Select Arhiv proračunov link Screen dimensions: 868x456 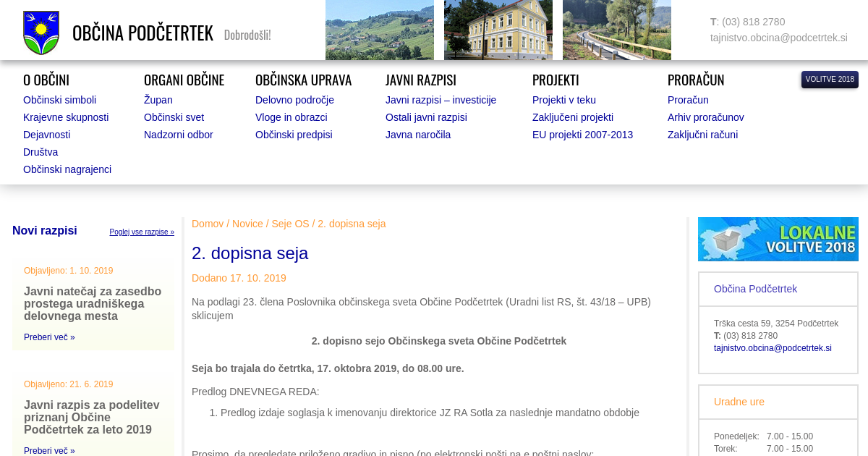coord(705,117)
